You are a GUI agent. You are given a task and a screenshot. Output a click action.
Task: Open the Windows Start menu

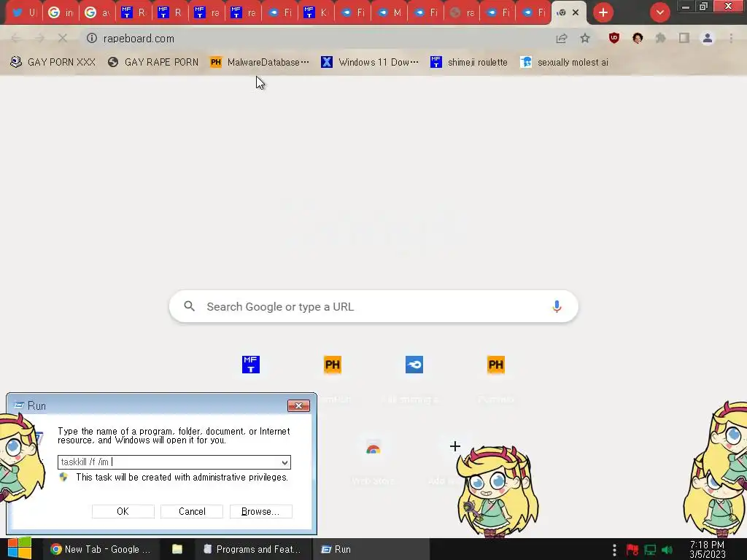[x=20, y=549]
